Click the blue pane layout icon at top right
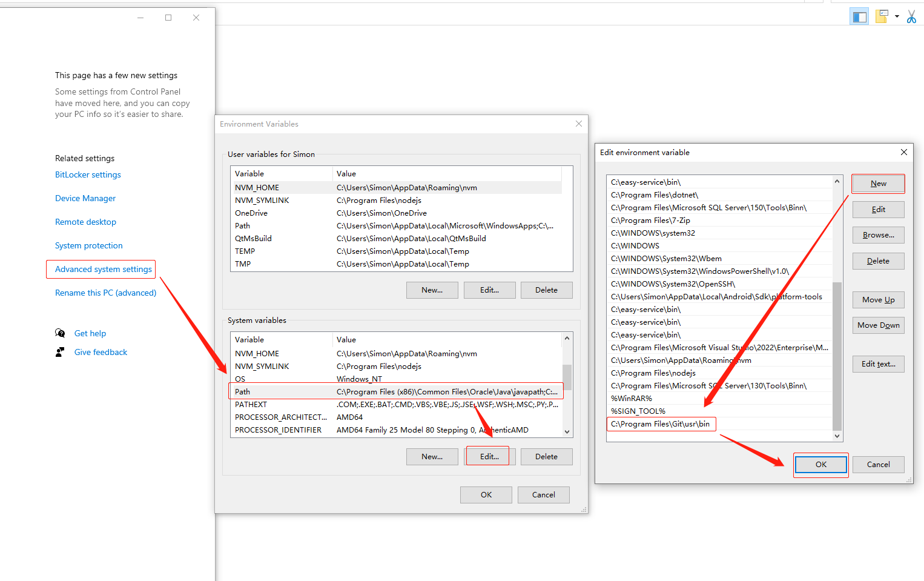 [x=859, y=17]
